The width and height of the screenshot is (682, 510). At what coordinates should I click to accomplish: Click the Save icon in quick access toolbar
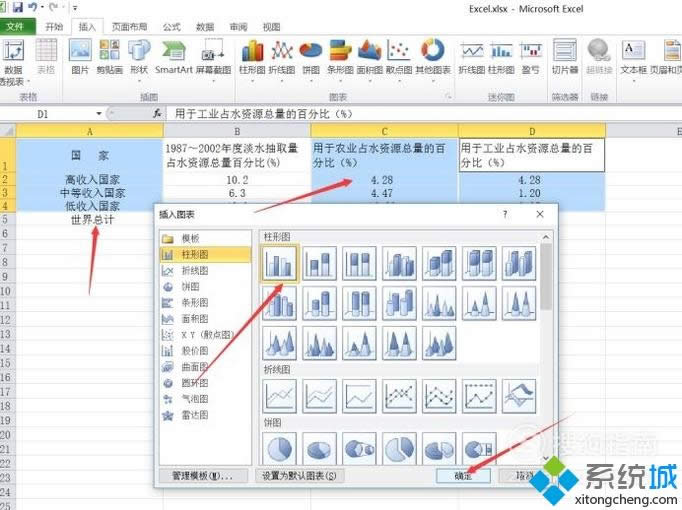tap(18, 7)
